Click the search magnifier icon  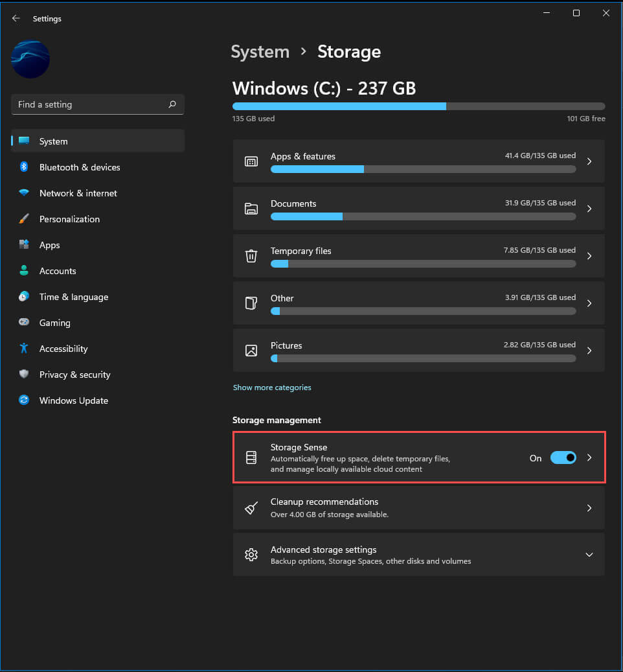[x=172, y=104]
